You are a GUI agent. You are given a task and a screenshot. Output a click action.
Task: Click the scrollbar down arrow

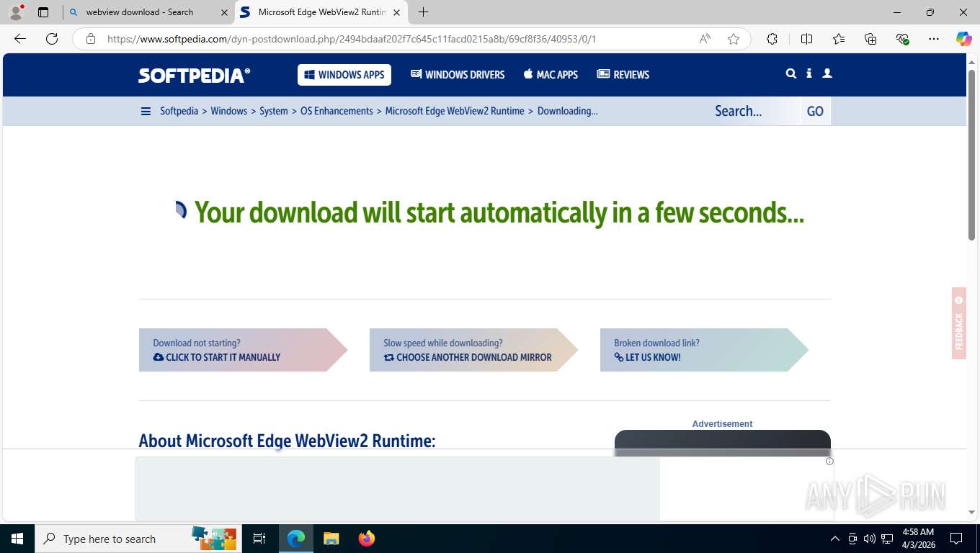click(x=972, y=512)
